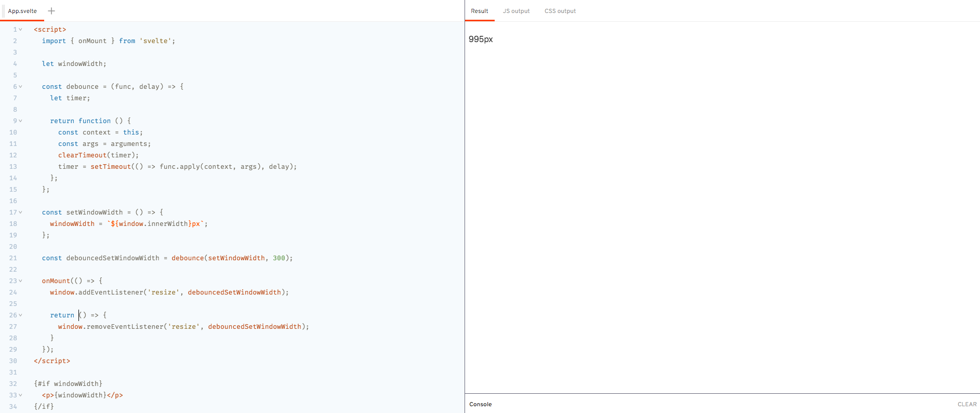
Task: Click the addEventListener call on line 24
Action: (169, 292)
